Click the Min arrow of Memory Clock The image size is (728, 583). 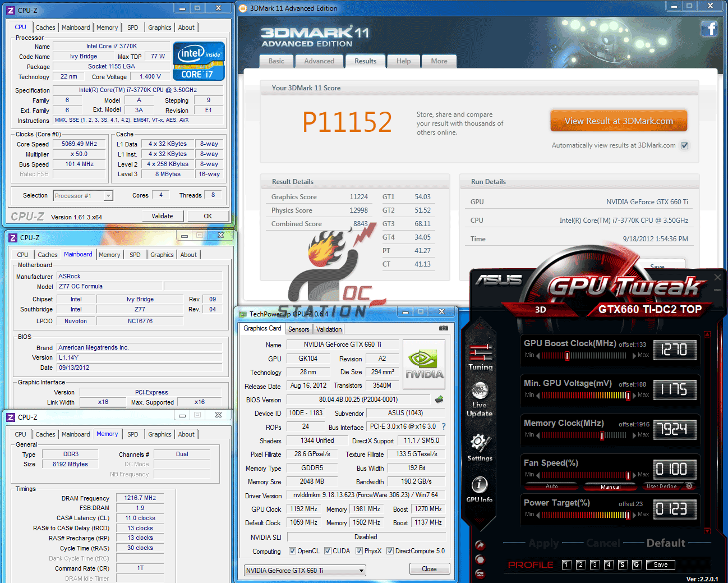538,435
